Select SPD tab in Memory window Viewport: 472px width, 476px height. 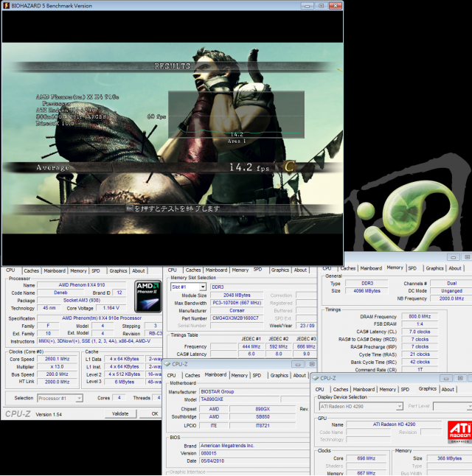pos(412,268)
